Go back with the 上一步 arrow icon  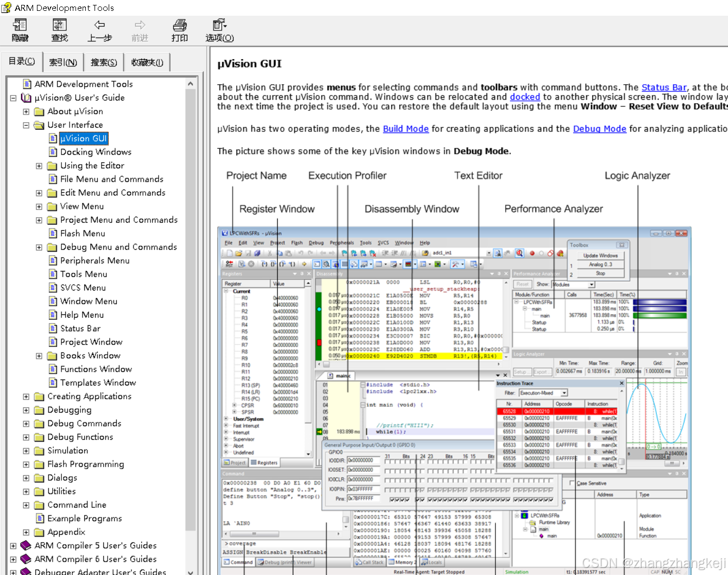pos(100,25)
